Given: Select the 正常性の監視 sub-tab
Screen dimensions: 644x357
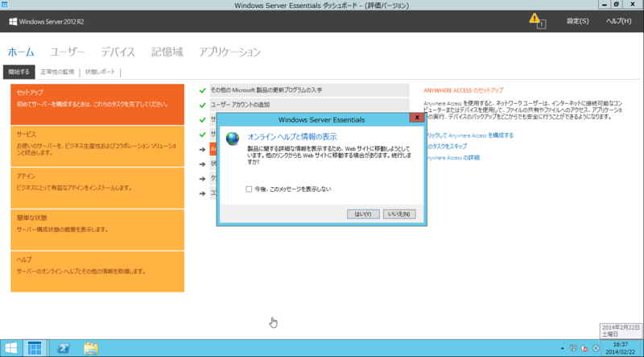Looking at the screenshot, I should coord(57,72).
